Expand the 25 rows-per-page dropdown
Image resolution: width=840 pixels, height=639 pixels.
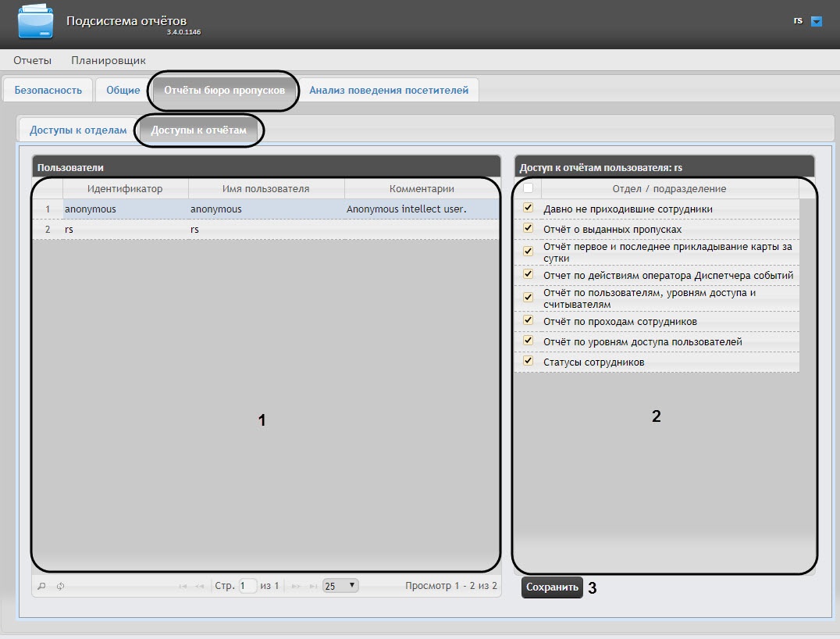coord(340,586)
